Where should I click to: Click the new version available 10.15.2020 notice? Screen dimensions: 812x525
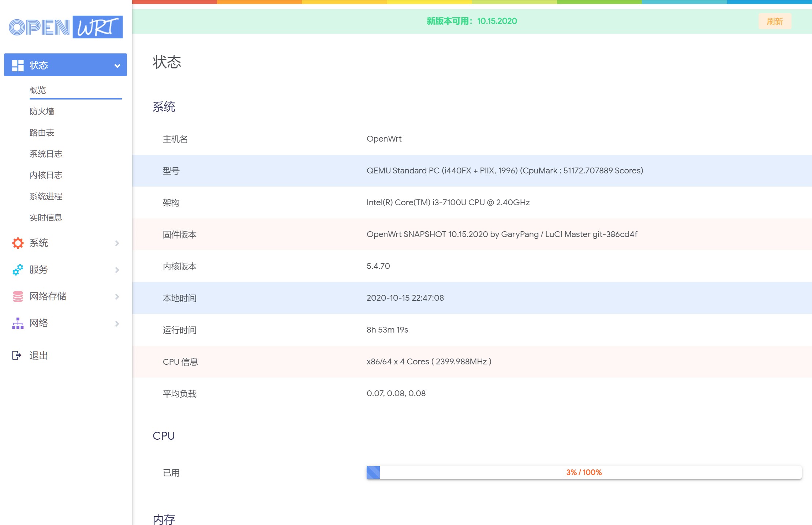coord(472,21)
